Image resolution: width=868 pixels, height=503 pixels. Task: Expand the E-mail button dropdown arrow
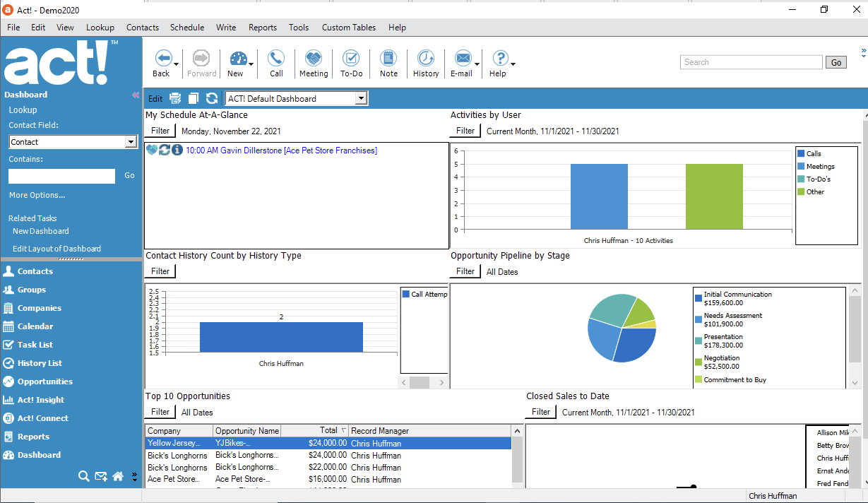click(477, 64)
